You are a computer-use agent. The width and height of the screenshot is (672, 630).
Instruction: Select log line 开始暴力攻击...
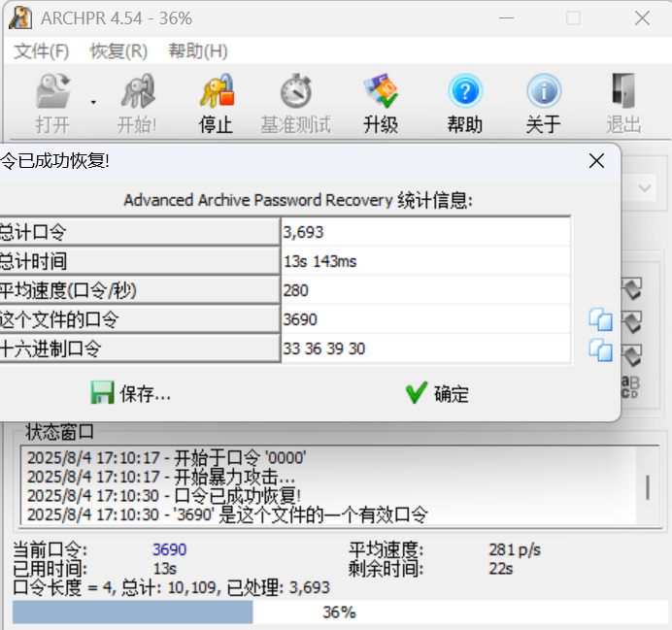click(x=161, y=477)
